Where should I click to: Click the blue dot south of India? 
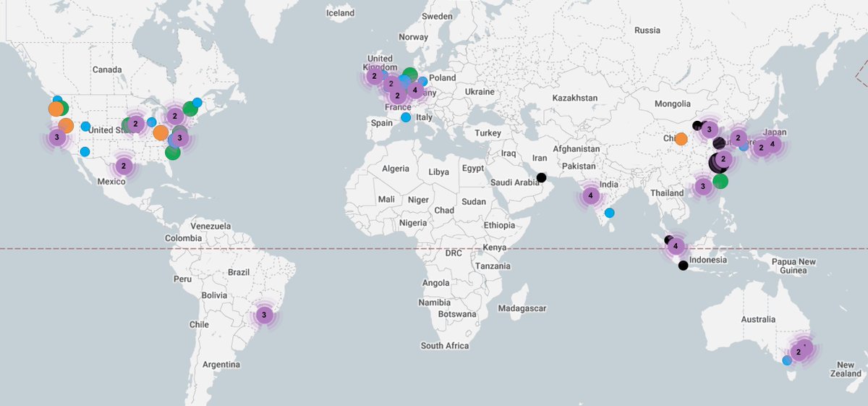(x=610, y=213)
